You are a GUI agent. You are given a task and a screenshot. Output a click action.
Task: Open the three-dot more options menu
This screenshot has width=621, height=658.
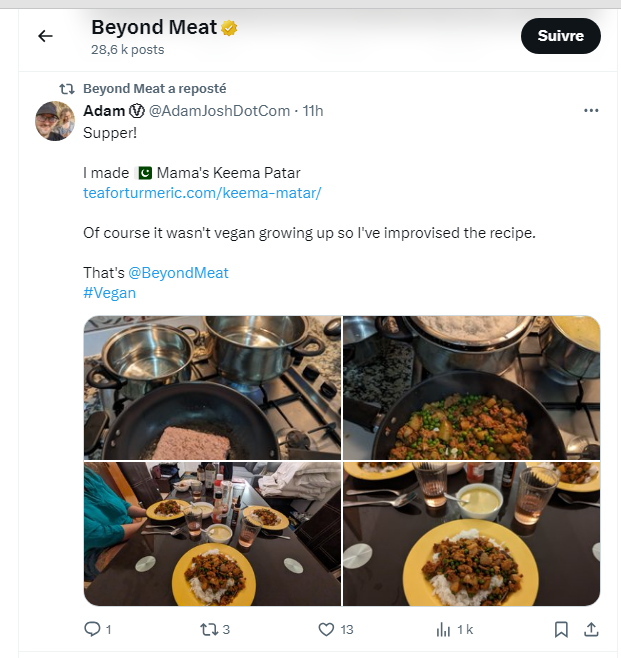(x=590, y=111)
